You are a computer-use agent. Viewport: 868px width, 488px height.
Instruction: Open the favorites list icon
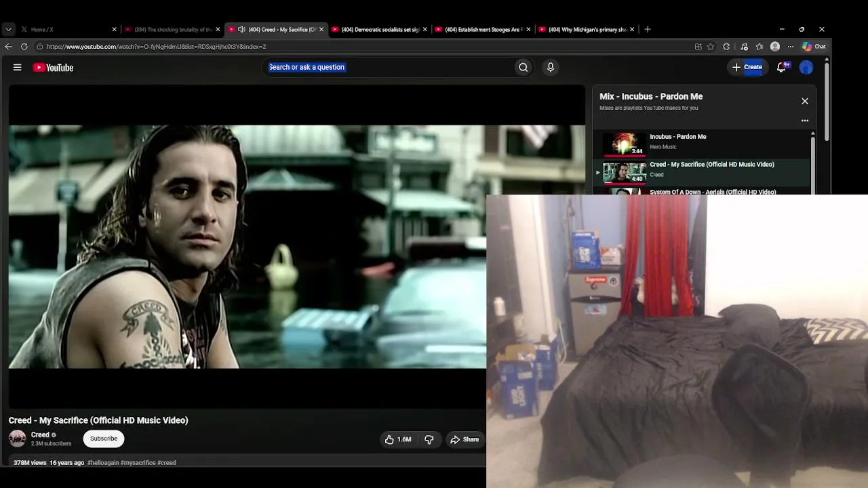click(x=759, y=47)
